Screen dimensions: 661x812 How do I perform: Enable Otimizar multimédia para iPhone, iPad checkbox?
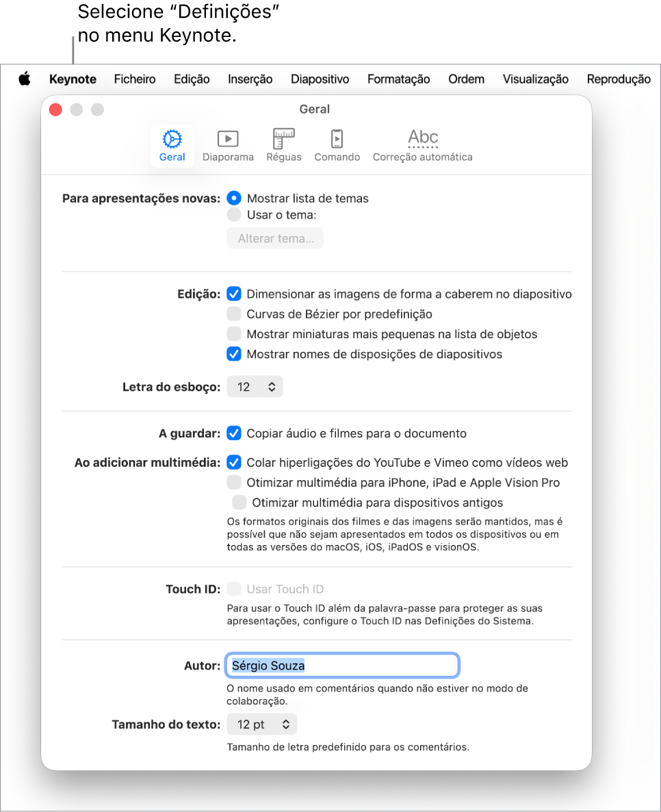[x=234, y=482]
